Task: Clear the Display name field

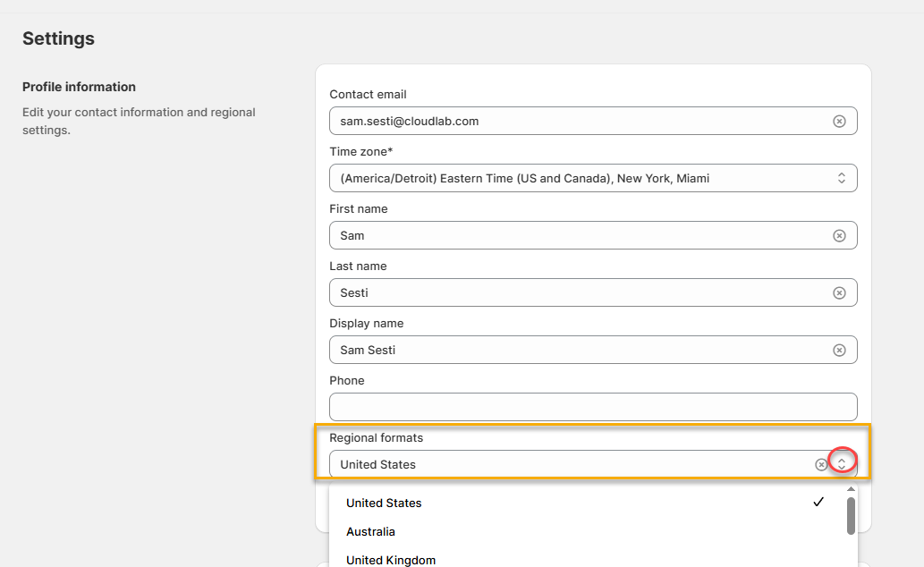Action: [x=839, y=350]
